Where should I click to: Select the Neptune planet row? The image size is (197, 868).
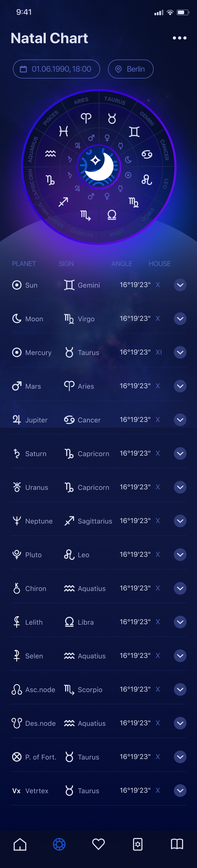tap(98, 521)
